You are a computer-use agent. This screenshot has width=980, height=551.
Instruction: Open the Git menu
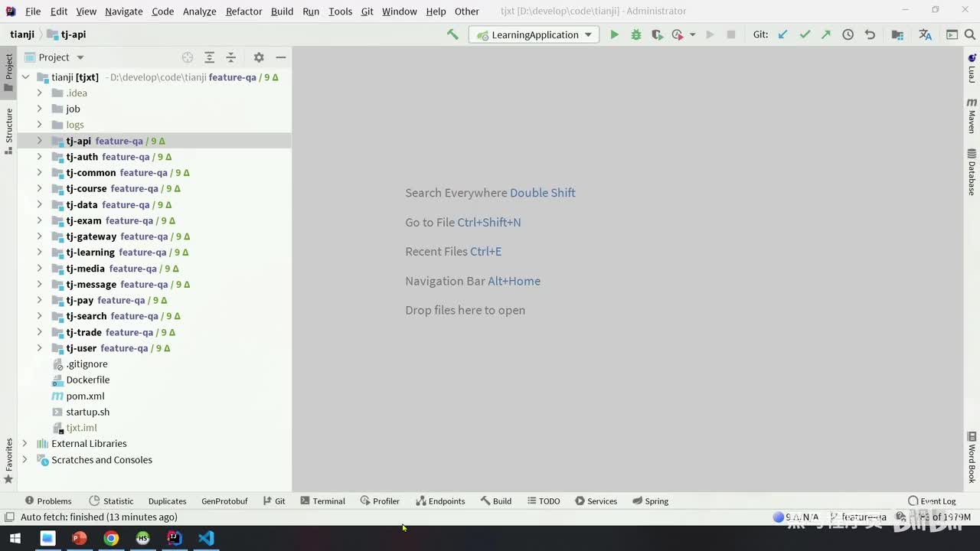coord(367,11)
